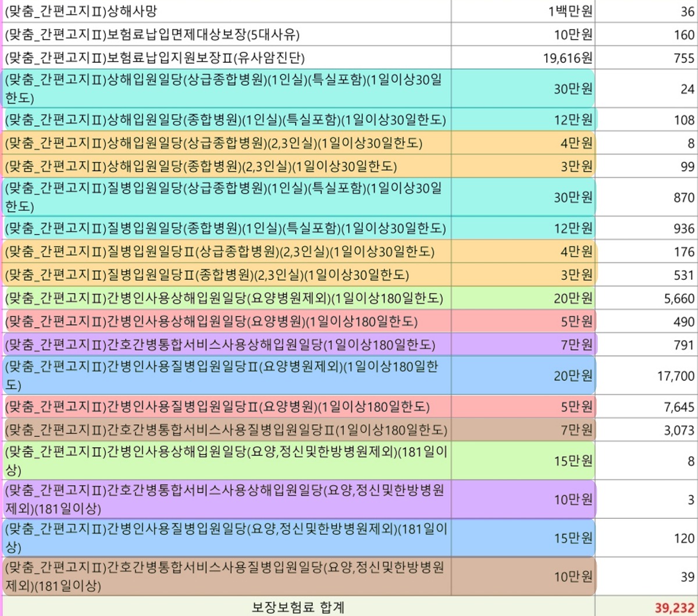
Task: Select the 1백만원 coverage amount cell
Action: click(570, 10)
